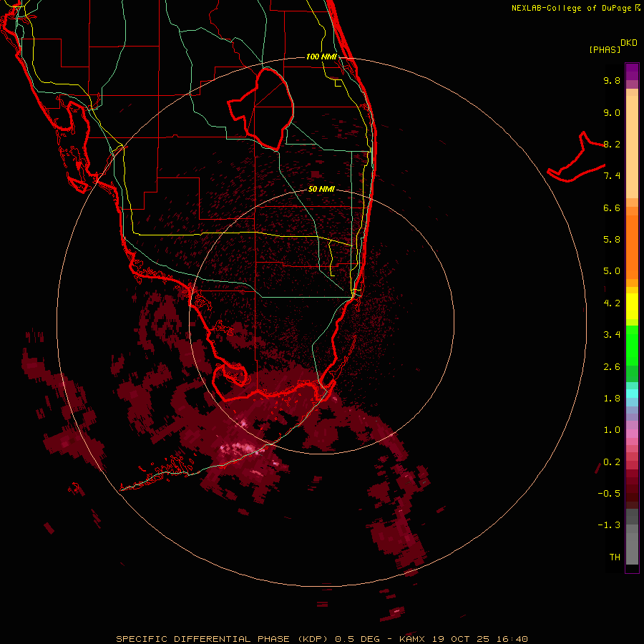Select the 7.4 scale value

click(612, 176)
